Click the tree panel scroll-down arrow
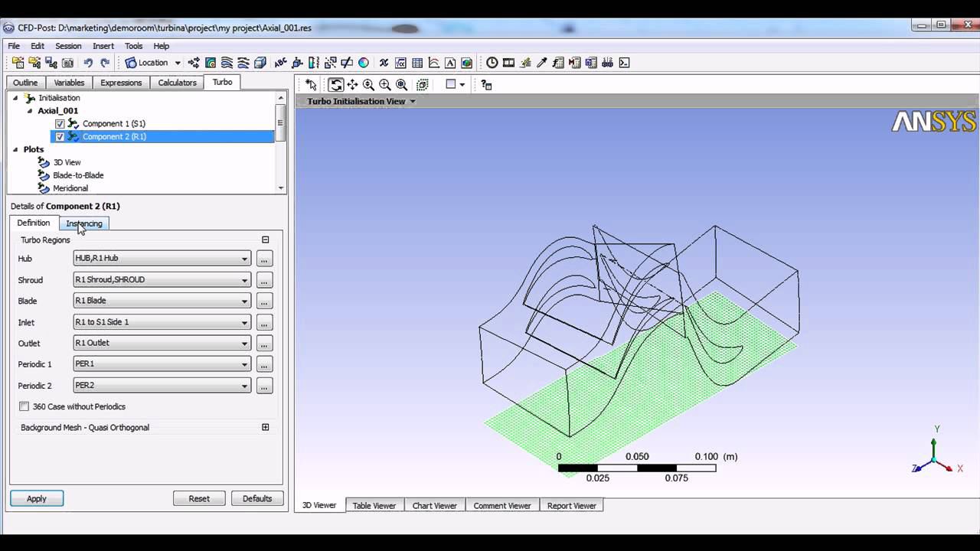 point(281,187)
